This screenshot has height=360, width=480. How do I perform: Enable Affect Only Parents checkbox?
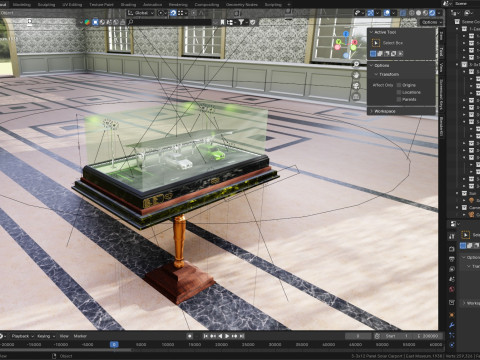pyautogui.click(x=399, y=100)
